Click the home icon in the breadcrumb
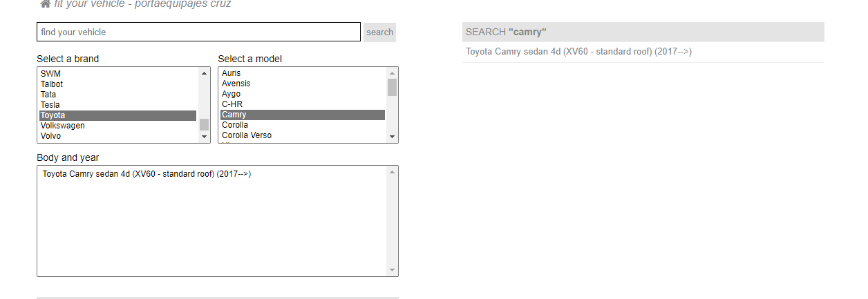The image size is (868, 299). 46,3
